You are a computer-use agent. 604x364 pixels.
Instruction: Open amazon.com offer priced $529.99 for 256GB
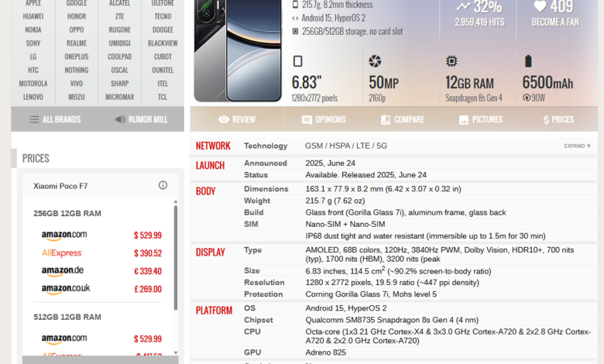click(64, 235)
